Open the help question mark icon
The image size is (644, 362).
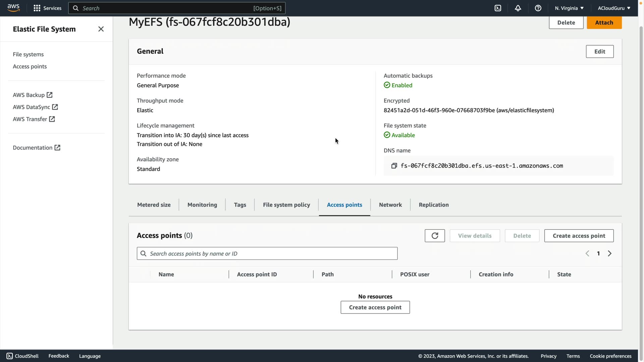pyautogui.click(x=538, y=8)
